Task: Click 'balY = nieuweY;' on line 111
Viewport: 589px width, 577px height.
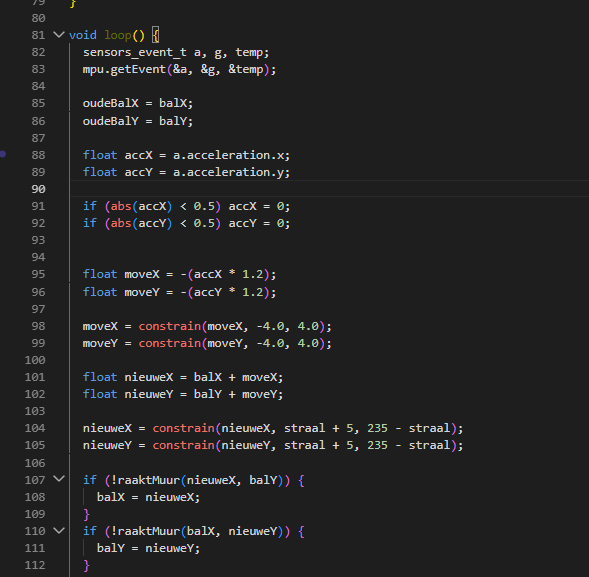Action: coord(148,548)
